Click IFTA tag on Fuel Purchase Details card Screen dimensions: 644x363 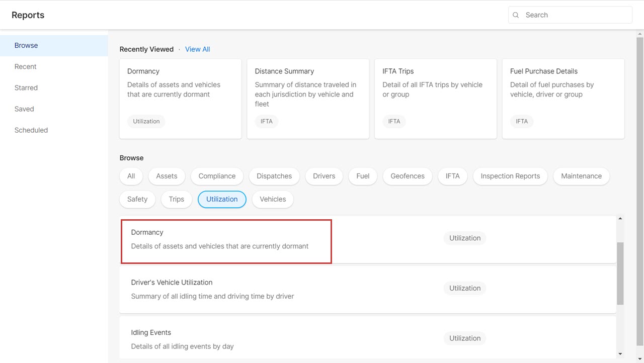pyautogui.click(x=522, y=121)
